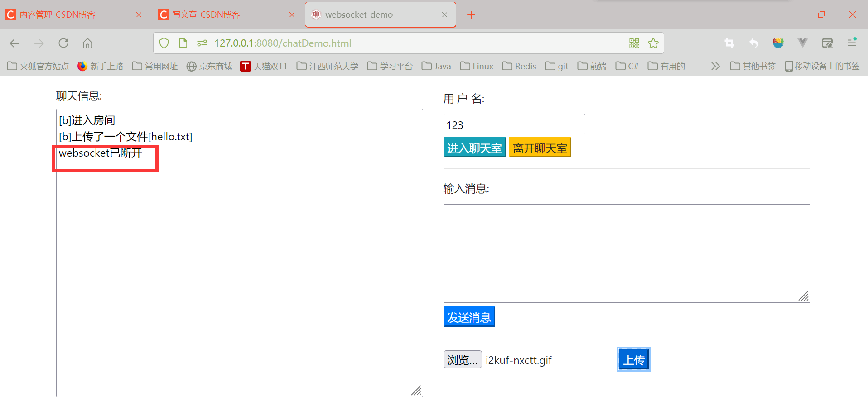
Task: Click the back navigation arrow
Action: pyautogui.click(x=14, y=43)
